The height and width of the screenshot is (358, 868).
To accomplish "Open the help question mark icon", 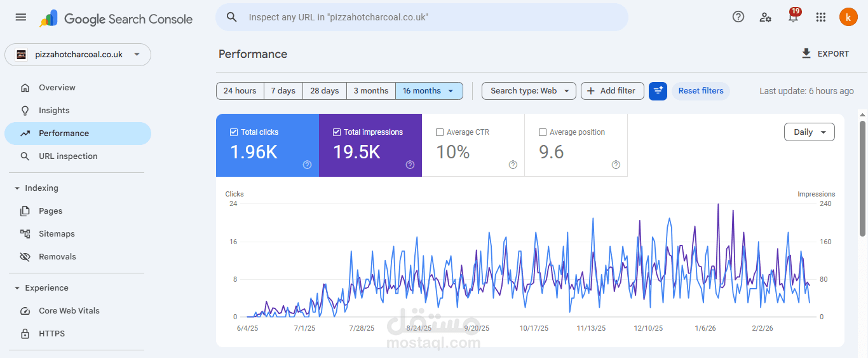I will 738,17.
